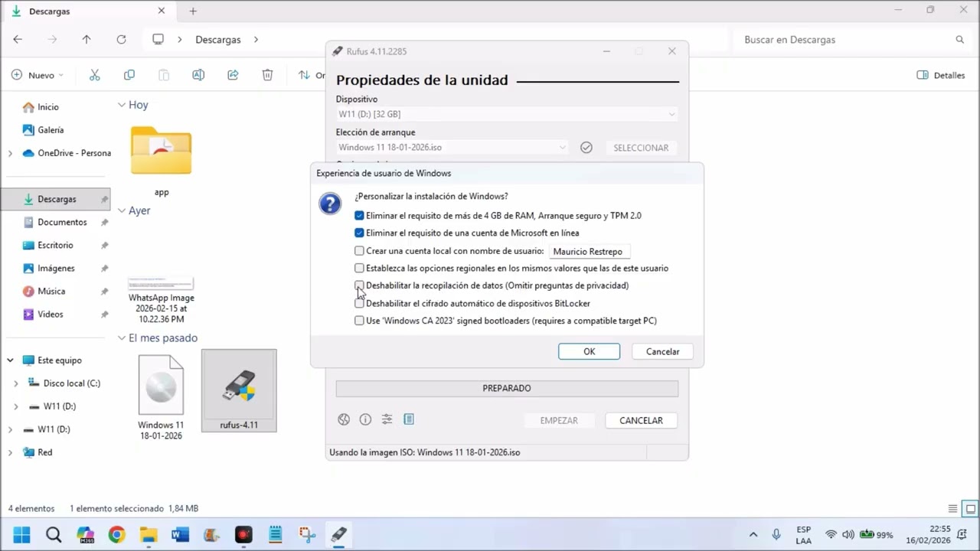Open boot selection dropdown with Windows 11 iso
This screenshot has height=551, width=980.
452,148
